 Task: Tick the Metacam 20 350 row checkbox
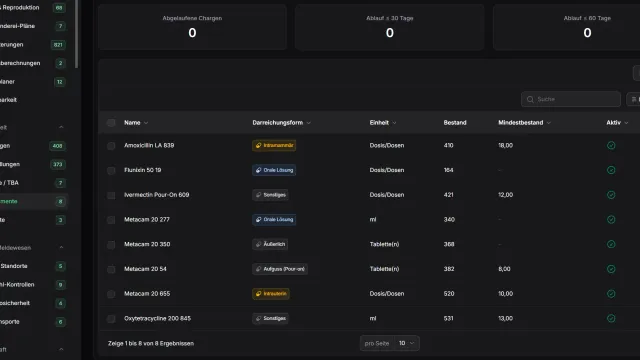(111, 244)
